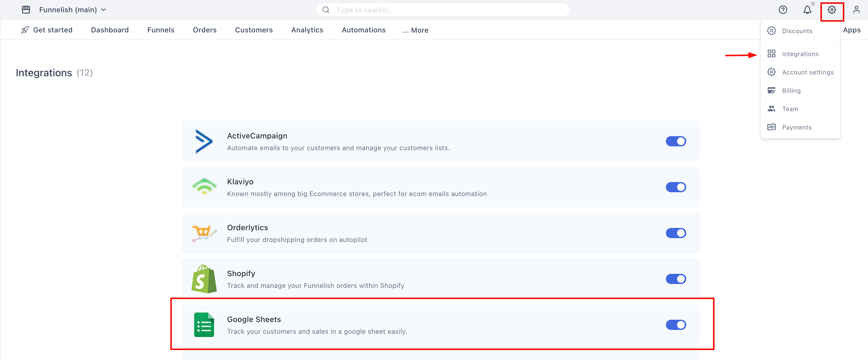
Task: Click the Google Sheets logo icon
Action: [204, 325]
